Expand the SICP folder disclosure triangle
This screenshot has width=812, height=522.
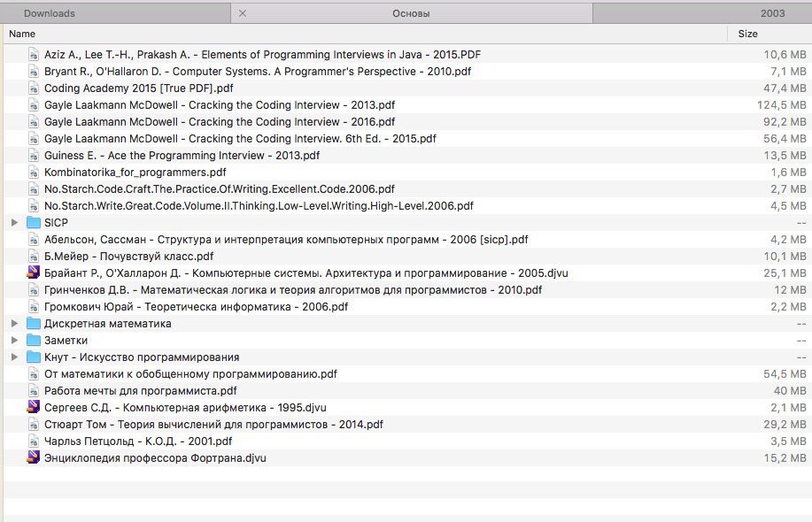click(x=14, y=223)
